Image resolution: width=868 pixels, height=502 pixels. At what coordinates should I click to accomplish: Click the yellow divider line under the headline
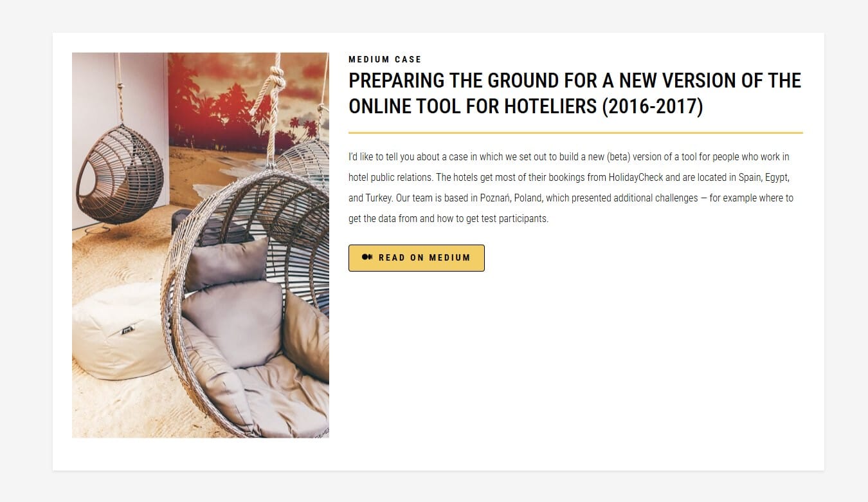pyautogui.click(x=575, y=133)
